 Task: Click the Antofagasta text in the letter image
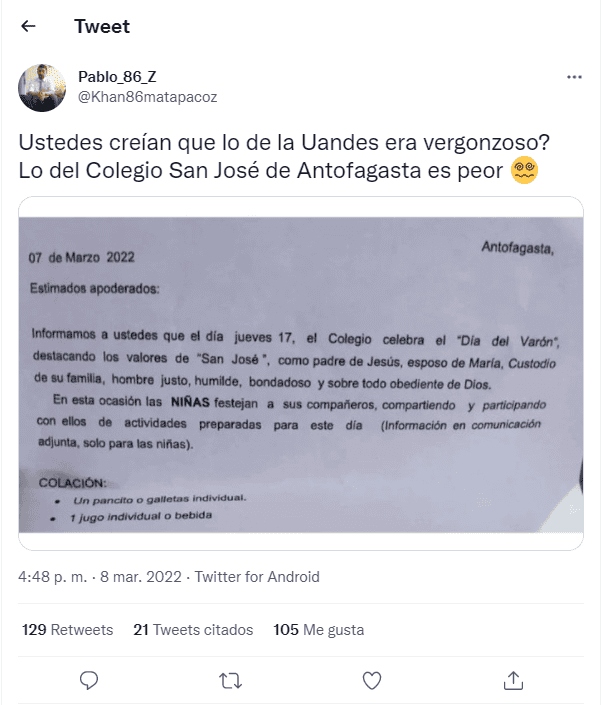pos(517,247)
